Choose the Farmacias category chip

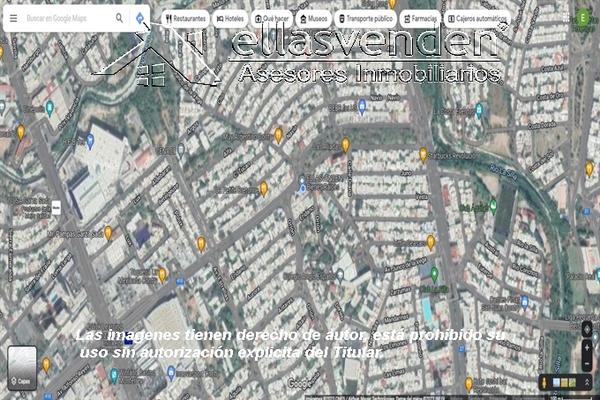click(420, 18)
